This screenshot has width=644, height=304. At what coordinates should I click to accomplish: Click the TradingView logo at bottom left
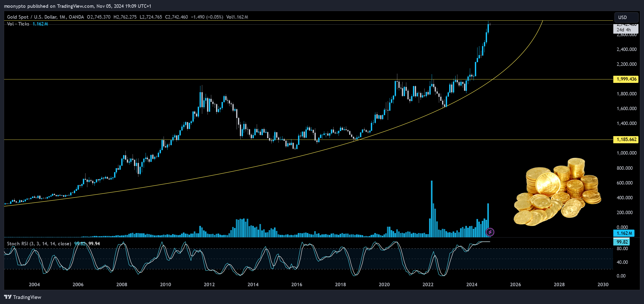tap(23, 297)
